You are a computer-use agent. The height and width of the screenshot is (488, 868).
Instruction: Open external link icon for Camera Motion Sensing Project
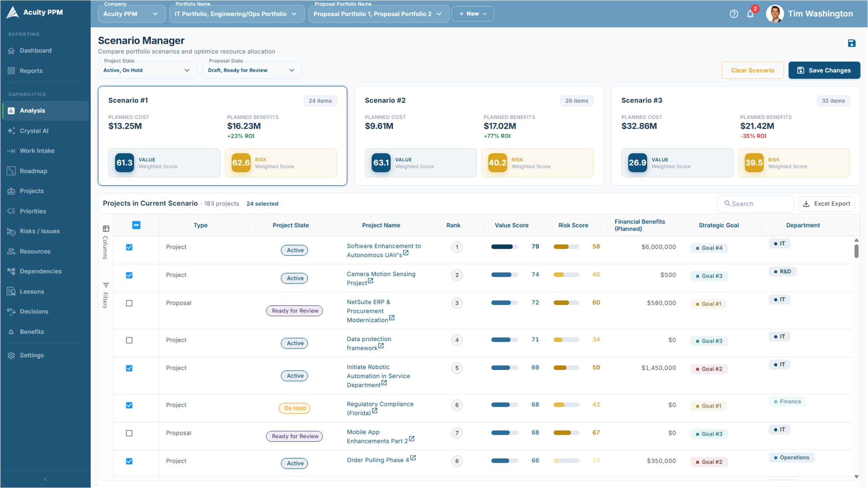[x=370, y=281]
